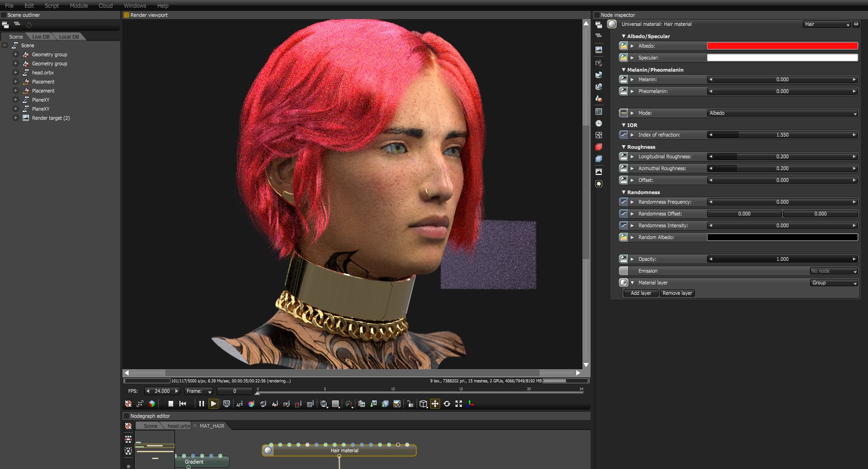This screenshot has width=868, height=469.
Task: Open the Hair material type dropdown
Action: coord(827,24)
